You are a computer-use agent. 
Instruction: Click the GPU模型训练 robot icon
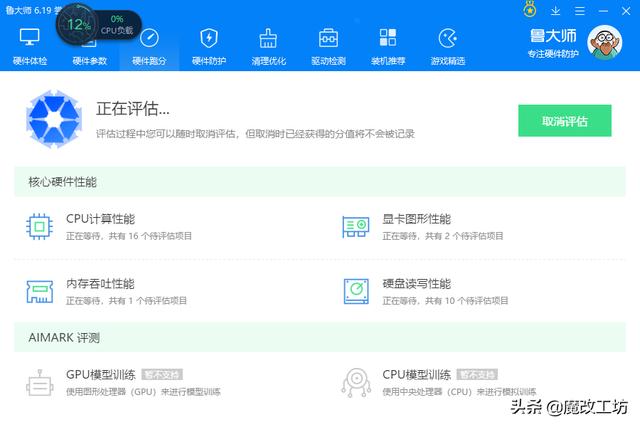pyautogui.click(x=40, y=382)
